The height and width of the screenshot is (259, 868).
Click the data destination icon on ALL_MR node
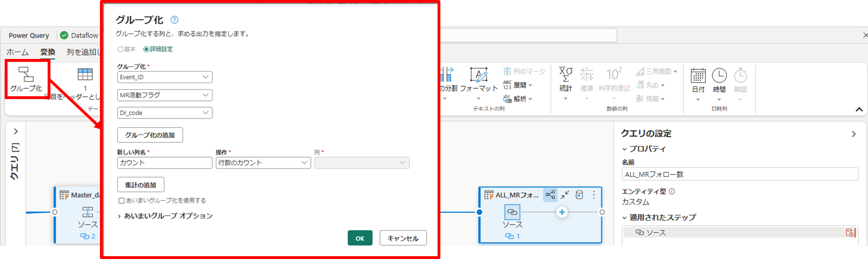click(x=579, y=195)
